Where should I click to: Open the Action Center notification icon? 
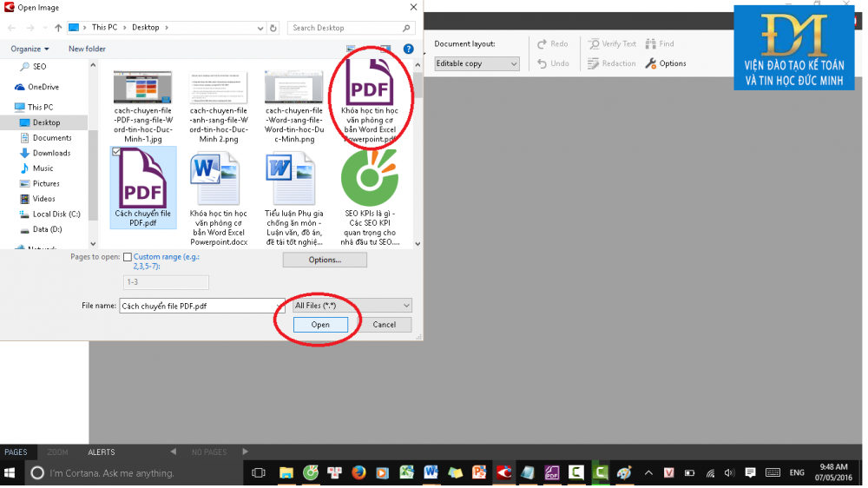coord(750,473)
